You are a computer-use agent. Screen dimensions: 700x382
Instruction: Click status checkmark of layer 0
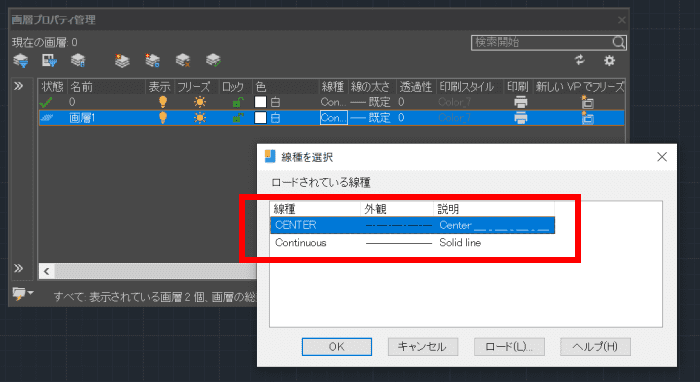[x=46, y=103]
